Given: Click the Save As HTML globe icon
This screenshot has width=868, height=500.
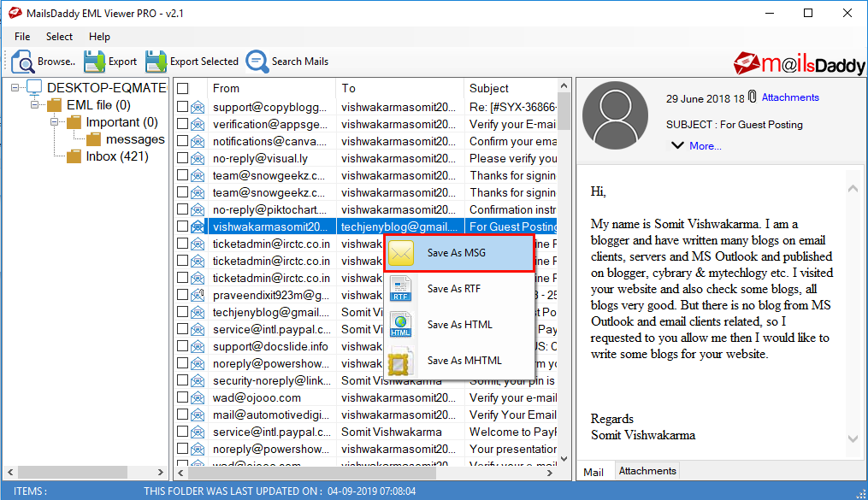Looking at the screenshot, I should point(401,325).
